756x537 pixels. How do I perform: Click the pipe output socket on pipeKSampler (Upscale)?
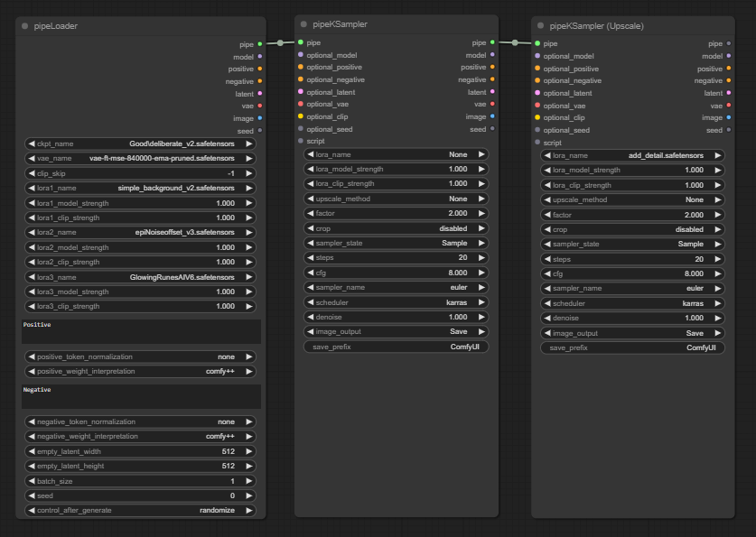point(729,43)
